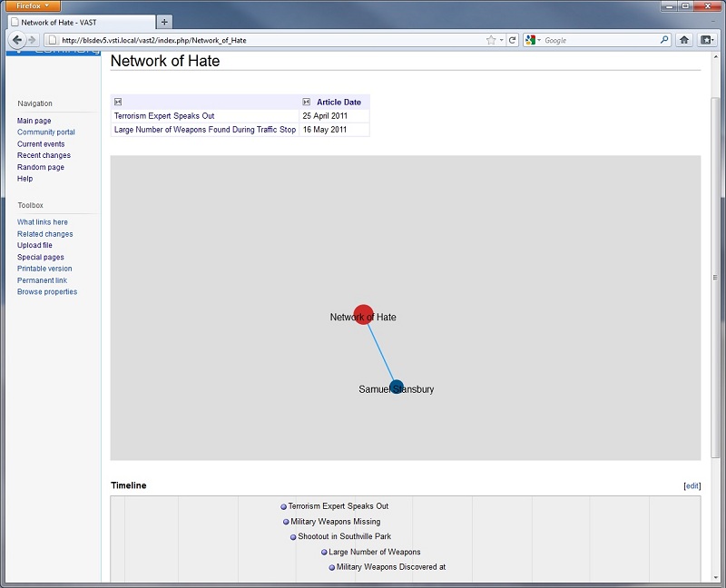Open the bookmarks toolbar button
This screenshot has width=726, height=588.
click(707, 40)
